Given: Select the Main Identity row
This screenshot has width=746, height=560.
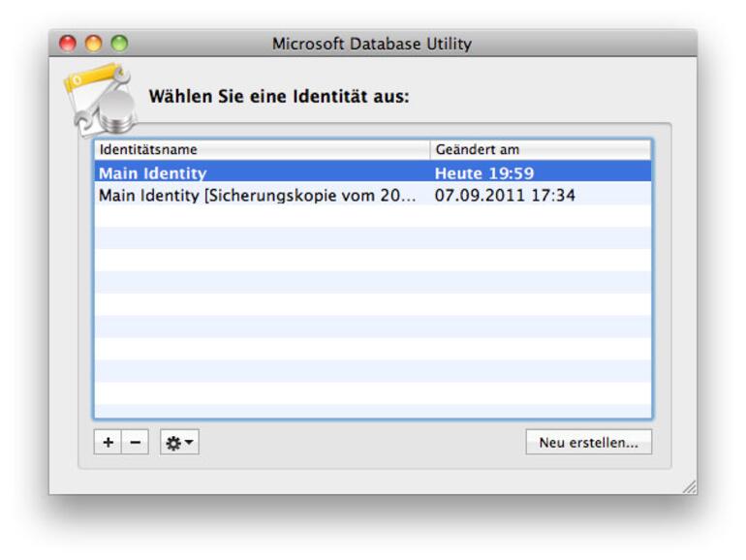Looking at the screenshot, I should [373, 172].
